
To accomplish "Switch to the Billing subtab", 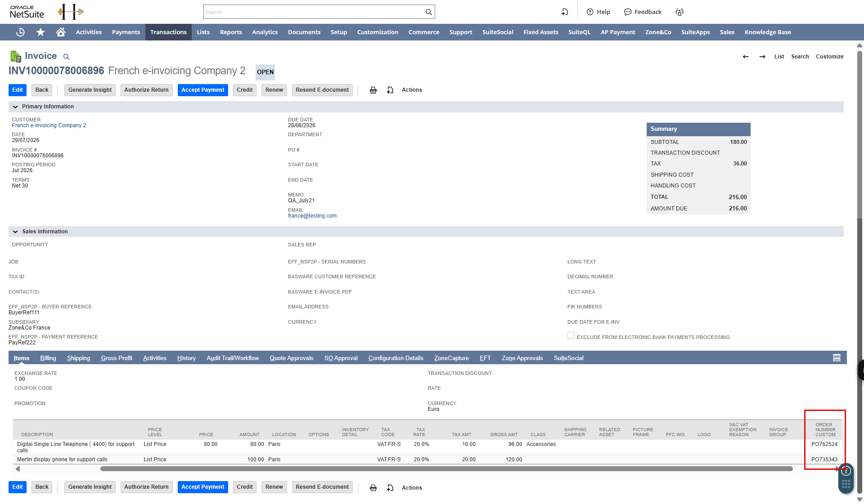I will (x=48, y=358).
